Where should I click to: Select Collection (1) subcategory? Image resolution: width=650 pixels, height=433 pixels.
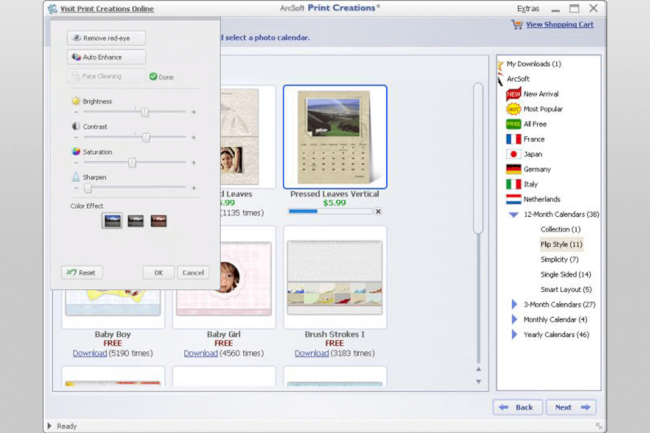tap(560, 229)
